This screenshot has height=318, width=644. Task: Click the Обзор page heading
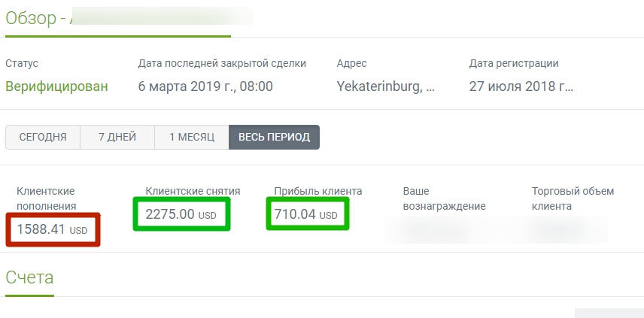(x=31, y=18)
